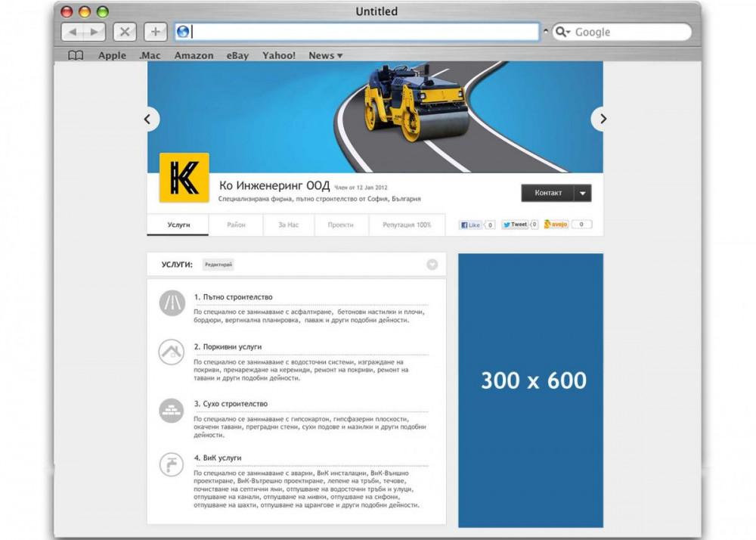Show previous banner slide with left arrow
The height and width of the screenshot is (540, 756).
point(148,119)
